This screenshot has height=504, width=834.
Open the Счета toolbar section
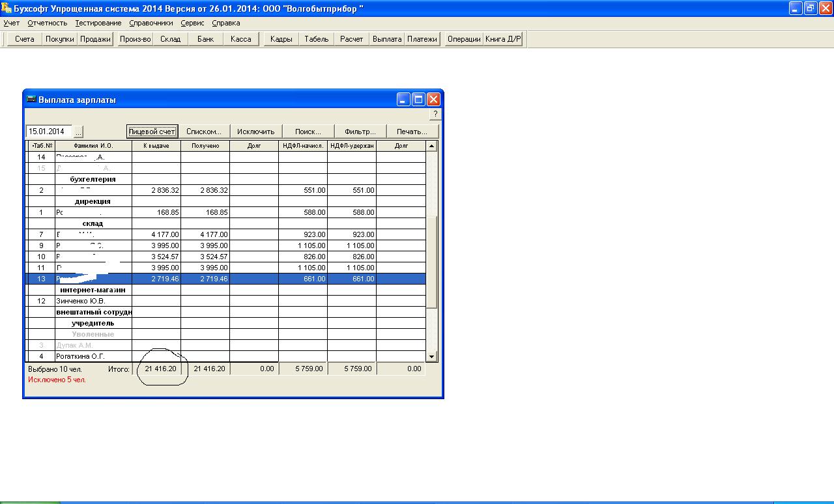click(25, 39)
